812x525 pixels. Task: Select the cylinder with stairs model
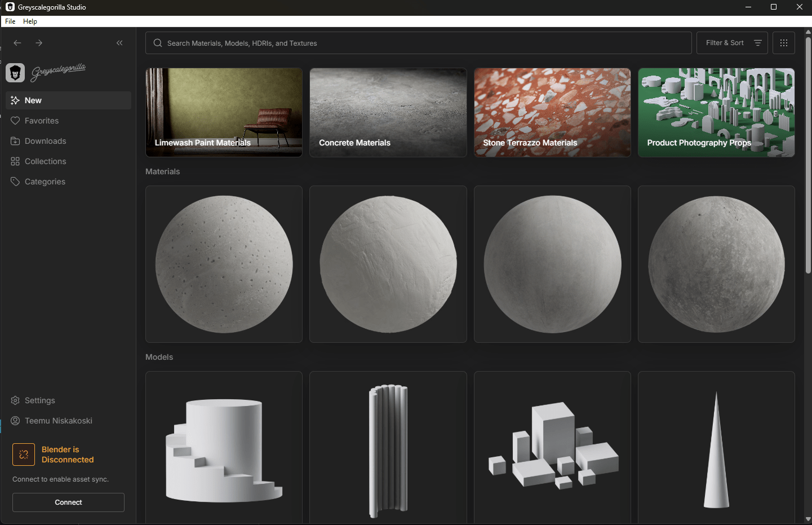224,448
